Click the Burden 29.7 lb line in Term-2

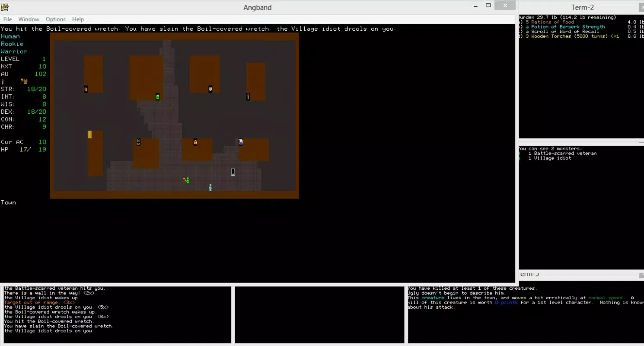pos(567,17)
